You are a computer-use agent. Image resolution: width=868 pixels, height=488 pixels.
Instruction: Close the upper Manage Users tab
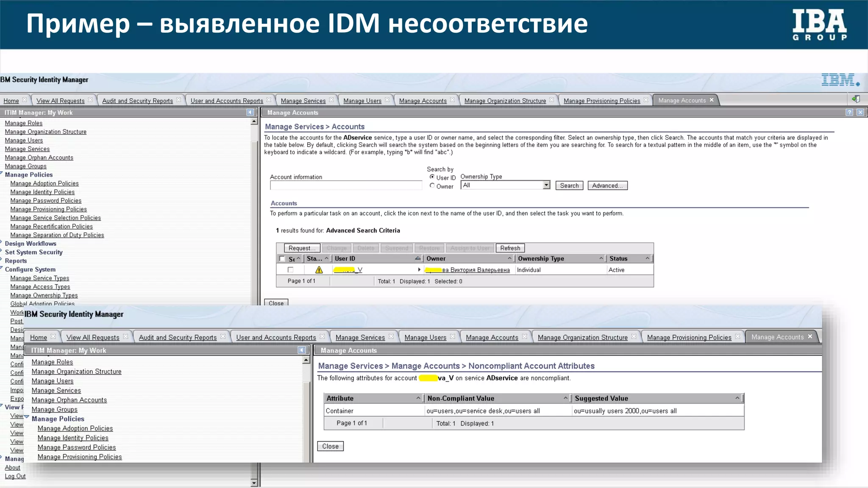pos(387,100)
